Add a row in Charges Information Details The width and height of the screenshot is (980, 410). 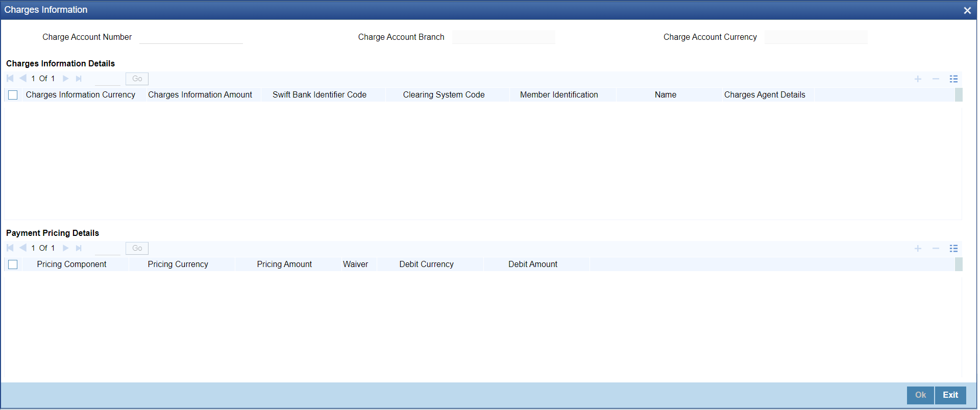(918, 79)
